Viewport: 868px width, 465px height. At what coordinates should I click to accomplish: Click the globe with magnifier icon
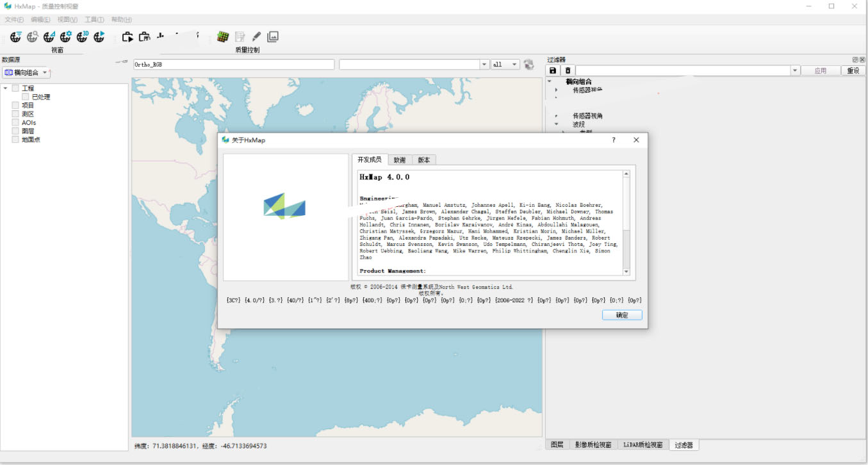(x=32, y=37)
